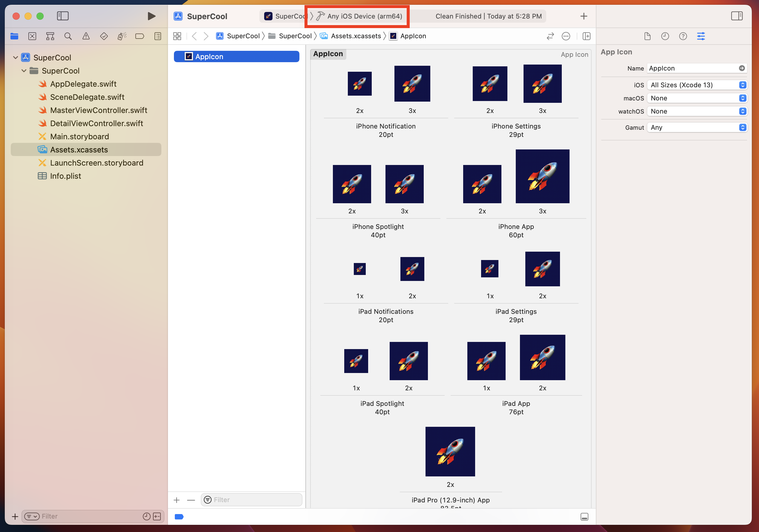759x532 pixels.
Task: Select Any iOS Device destination
Action: coord(364,16)
